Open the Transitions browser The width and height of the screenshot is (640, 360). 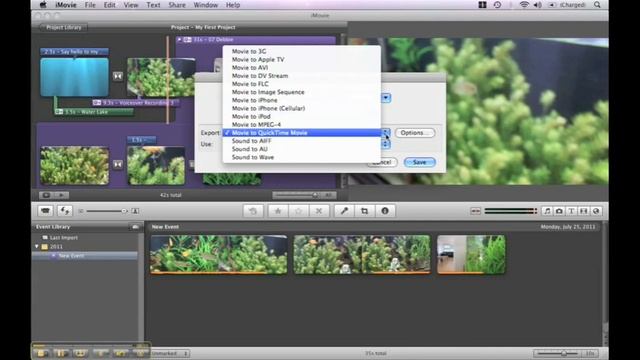point(584,211)
